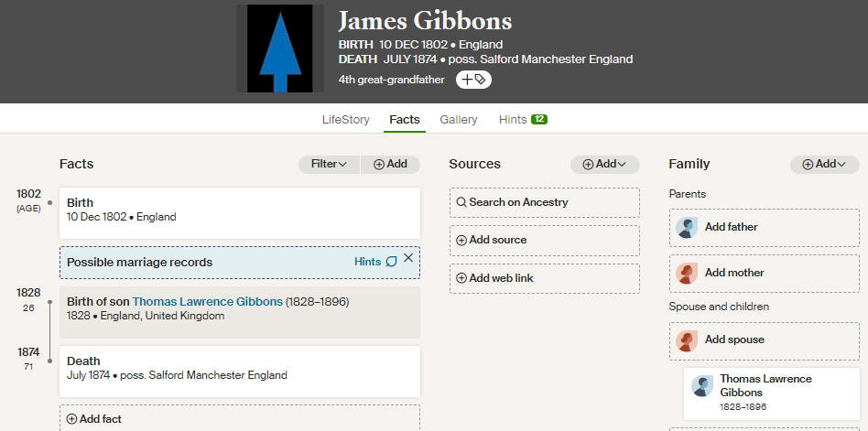Expand the Family Add dropdown

click(x=825, y=164)
